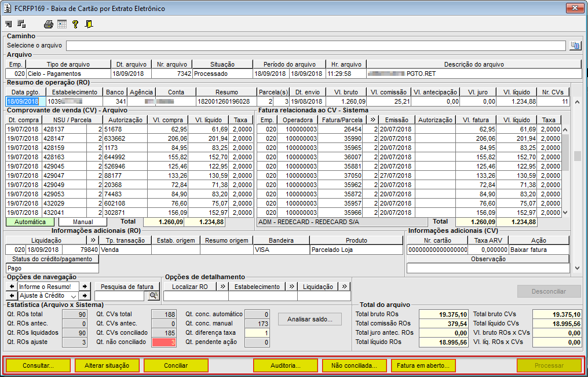588x377 pixels.
Task: Select invoice row with Fatura 26454
Action: pos(409,129)
